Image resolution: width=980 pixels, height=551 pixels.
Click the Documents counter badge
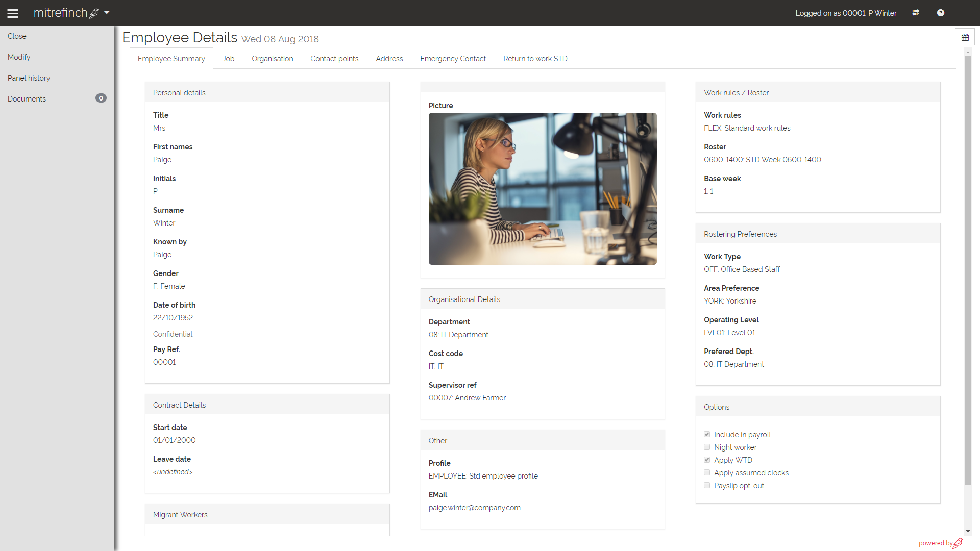(x=101, y=98)
